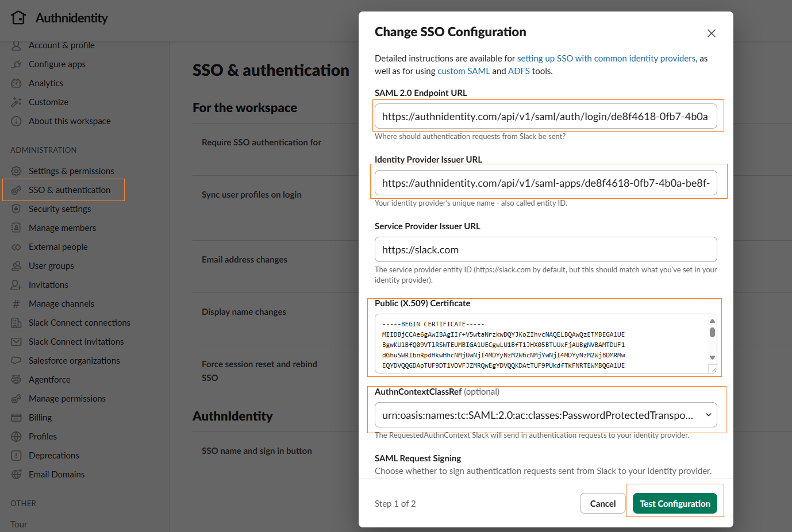Image resolution: width=792 pixels, height=532 pixels.
Task: Click the Slack Connect invitations envelope icon
Action: tap(16, 342)
